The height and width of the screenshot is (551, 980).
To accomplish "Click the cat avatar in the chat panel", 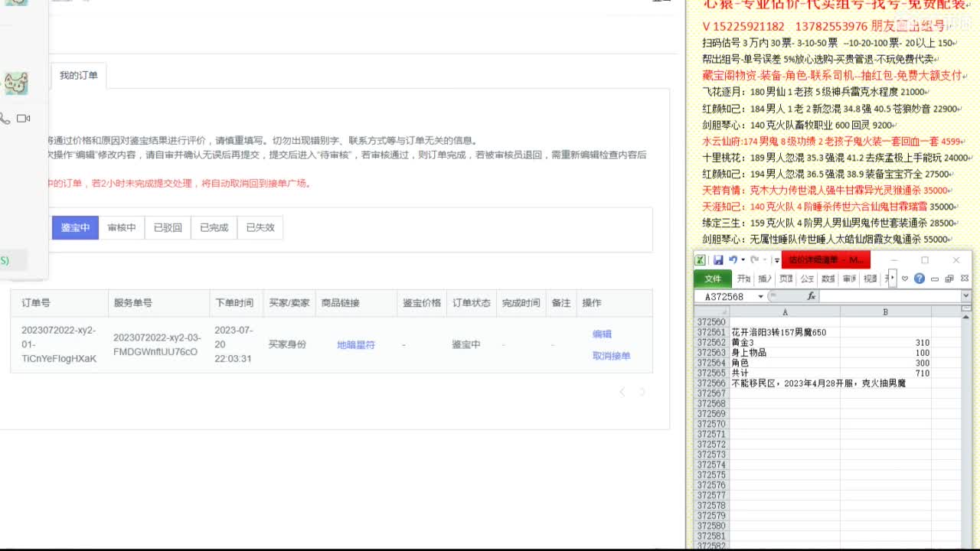I will 16,83.
